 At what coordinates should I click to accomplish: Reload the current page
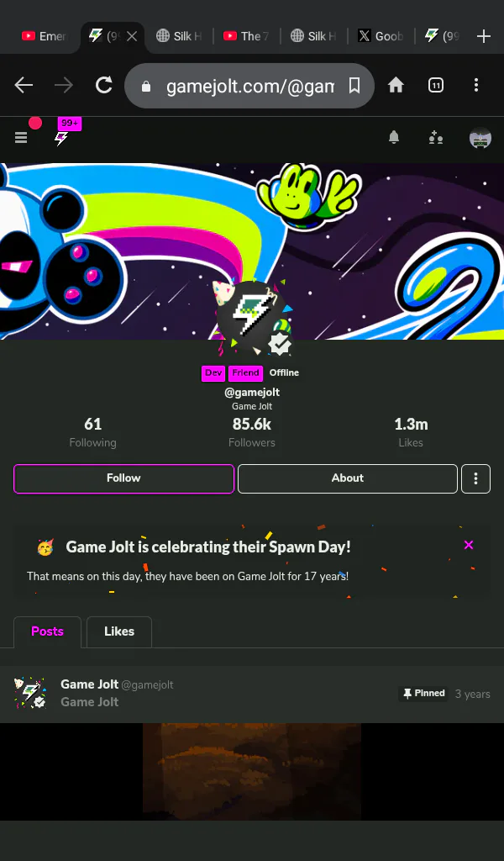pos(103,85)
